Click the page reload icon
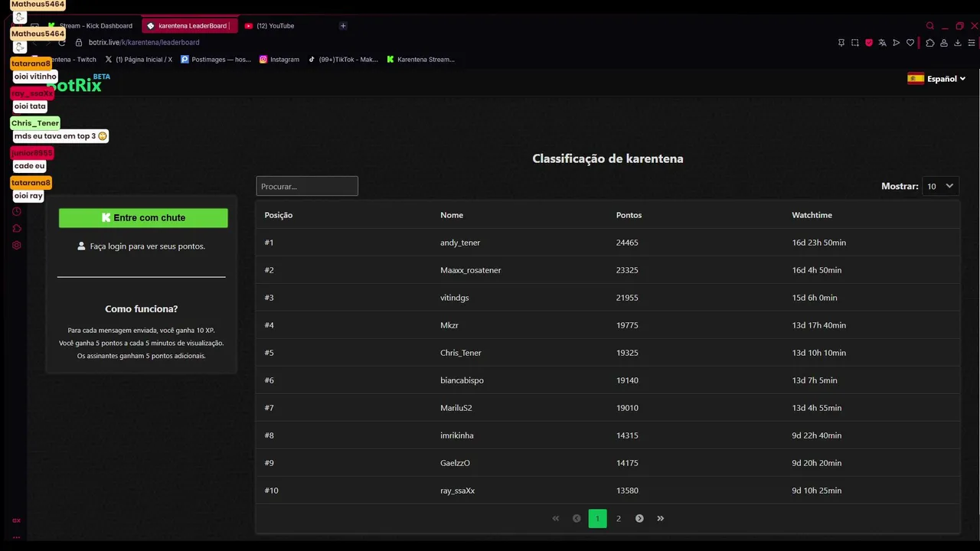 (x=62, y=43)
